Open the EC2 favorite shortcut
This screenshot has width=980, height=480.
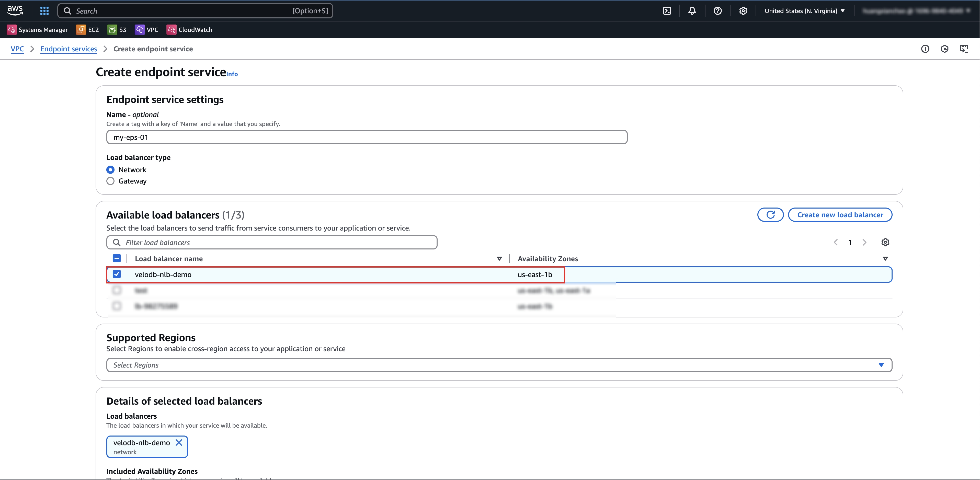coord(87,30)
